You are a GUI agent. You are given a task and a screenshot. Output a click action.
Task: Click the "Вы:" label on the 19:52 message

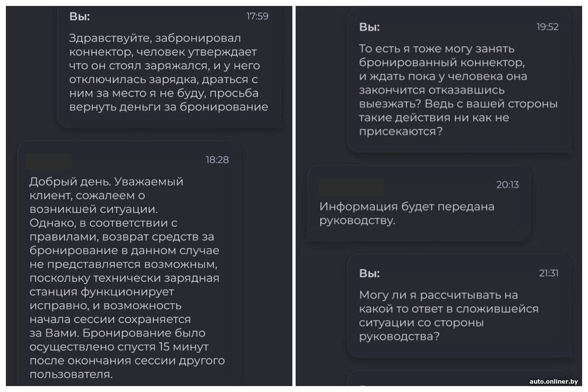[x=369, y=26]
